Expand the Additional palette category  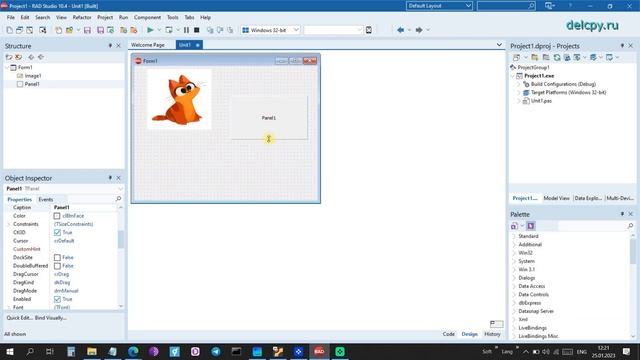tap(514, 244)
